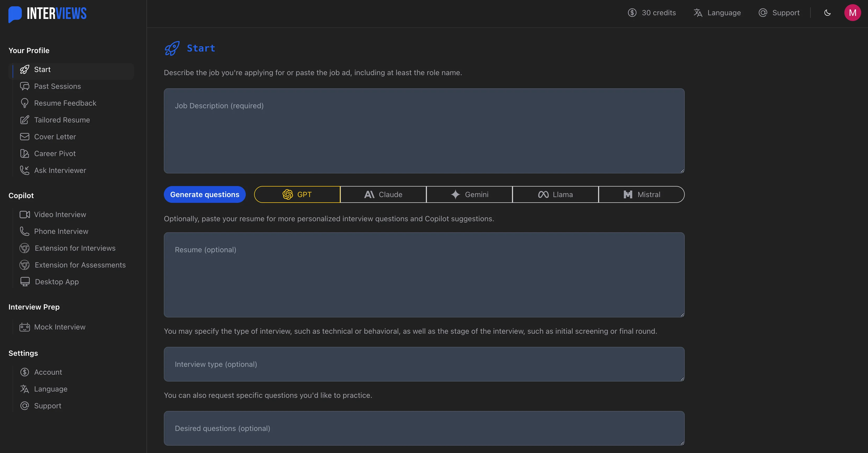Image resolution: width=868 pixels, height=453 pixels.
Task: Open Past Sessions in sidebar
Action: click(57, 86)
